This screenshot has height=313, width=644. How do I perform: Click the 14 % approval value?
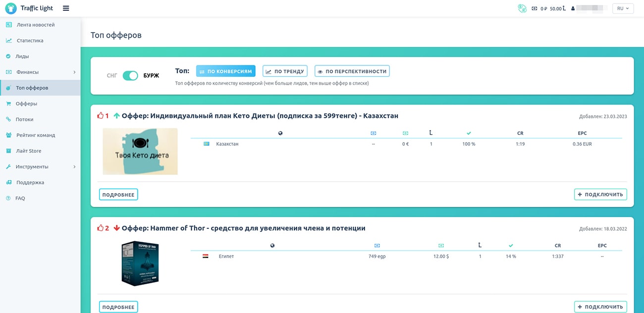[511, 257]
